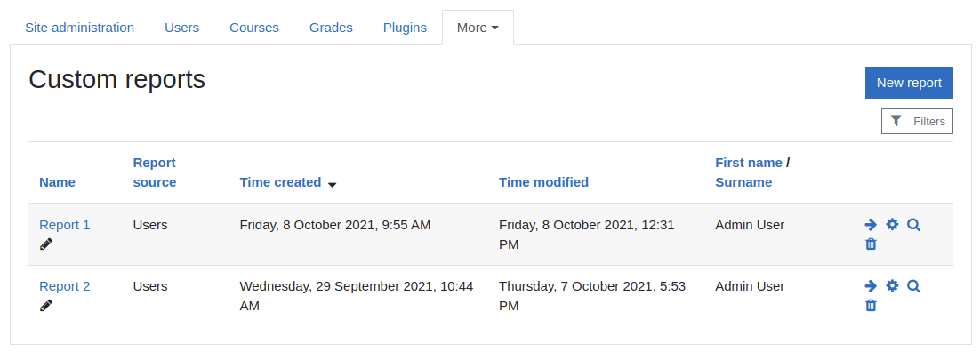Sort by Time modified column
The image size is (980, 352).
[543, 182]
